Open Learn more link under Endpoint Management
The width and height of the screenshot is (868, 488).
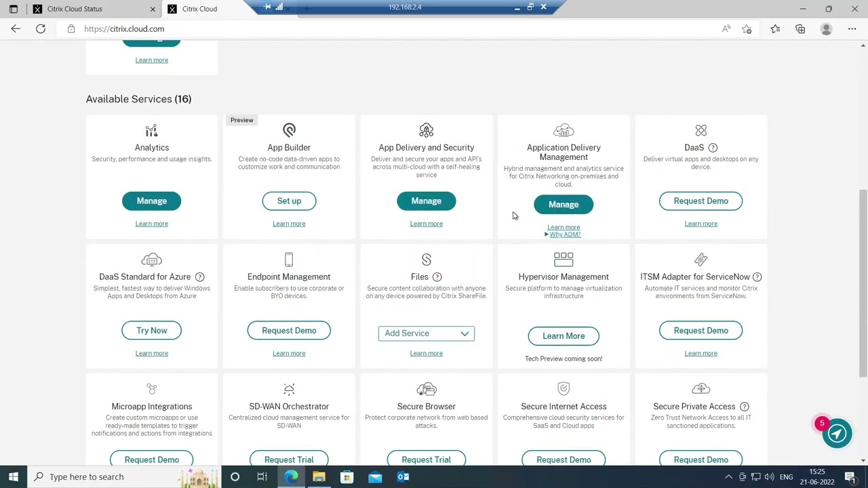289,353
